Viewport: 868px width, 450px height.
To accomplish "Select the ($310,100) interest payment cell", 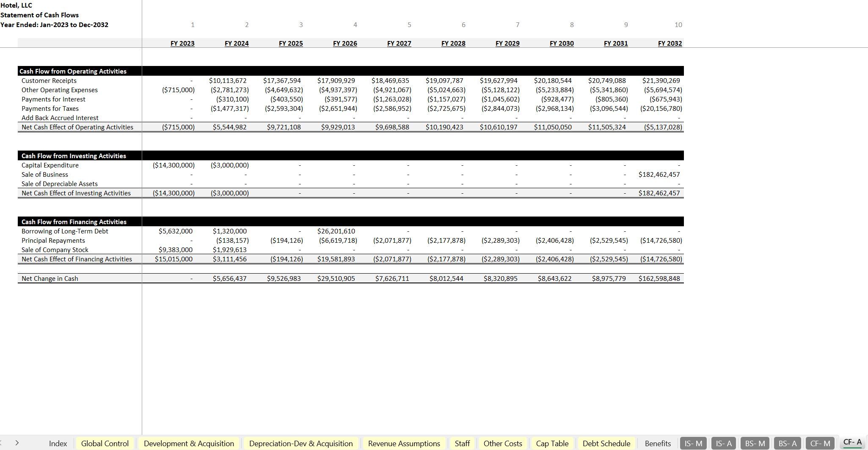I will coord(232,99).
